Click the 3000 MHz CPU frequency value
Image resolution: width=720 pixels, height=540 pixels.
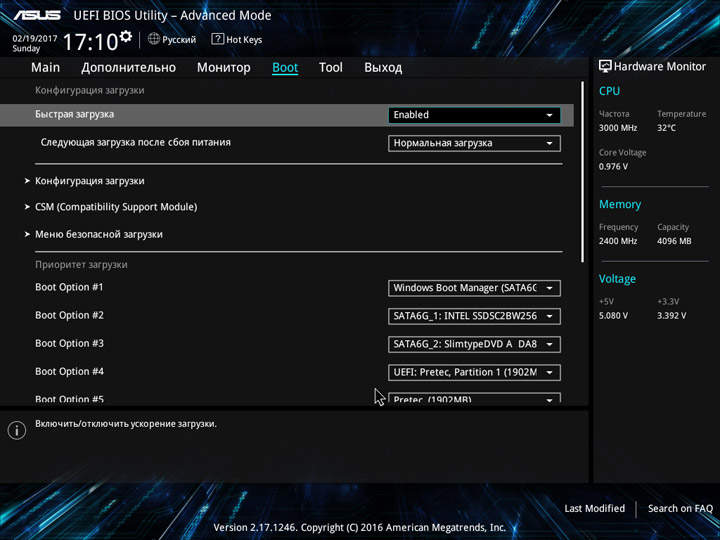[x=618, y=128]
